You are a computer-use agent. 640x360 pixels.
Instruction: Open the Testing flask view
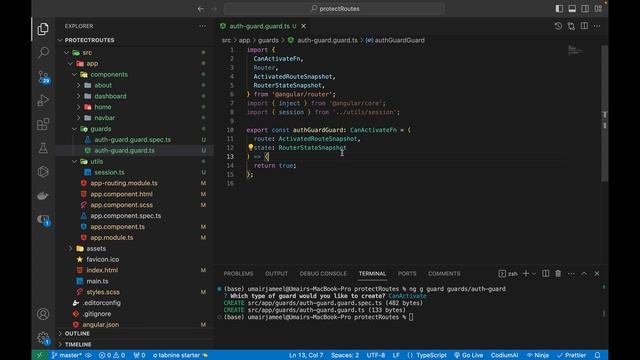pos(43,148)
